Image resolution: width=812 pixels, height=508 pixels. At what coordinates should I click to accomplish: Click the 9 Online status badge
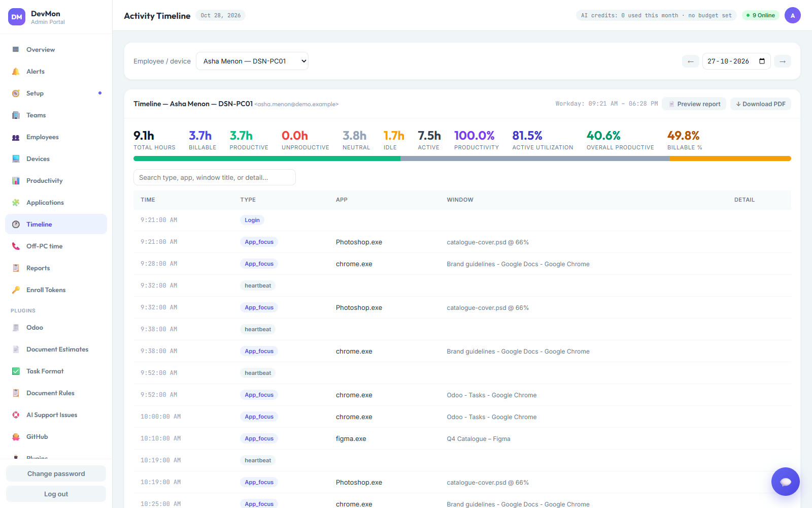(x=760, y=15)
